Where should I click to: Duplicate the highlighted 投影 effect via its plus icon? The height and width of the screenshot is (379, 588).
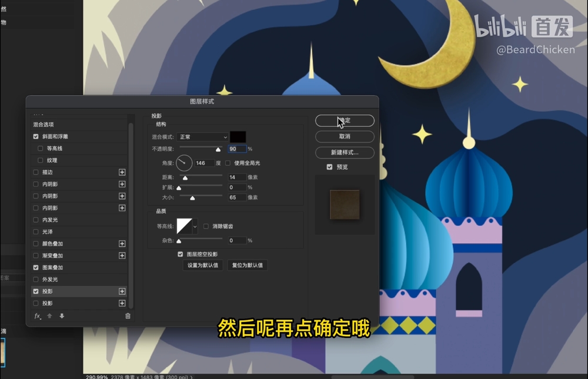[x=122, y=291]
